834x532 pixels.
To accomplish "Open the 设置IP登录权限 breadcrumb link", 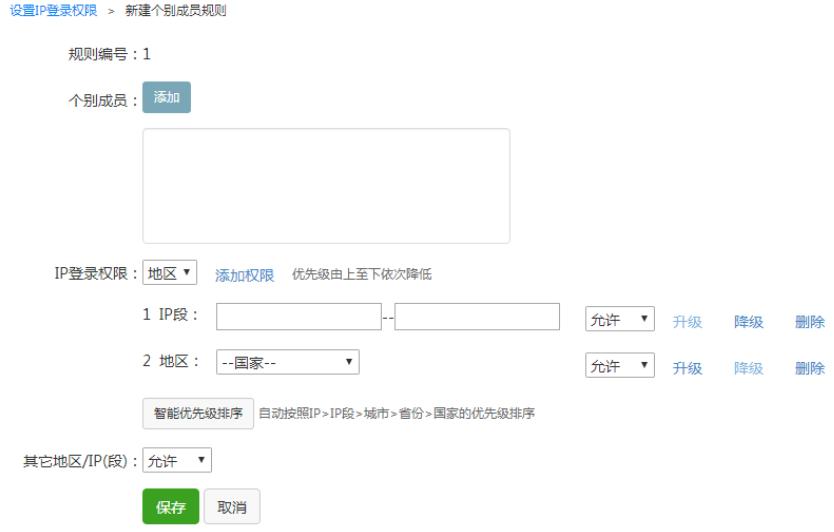I will click(53, 11).
